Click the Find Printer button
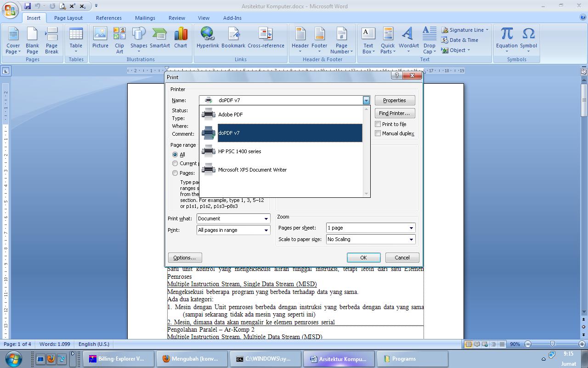Viewport: 588px width, 368px height. 395,113
